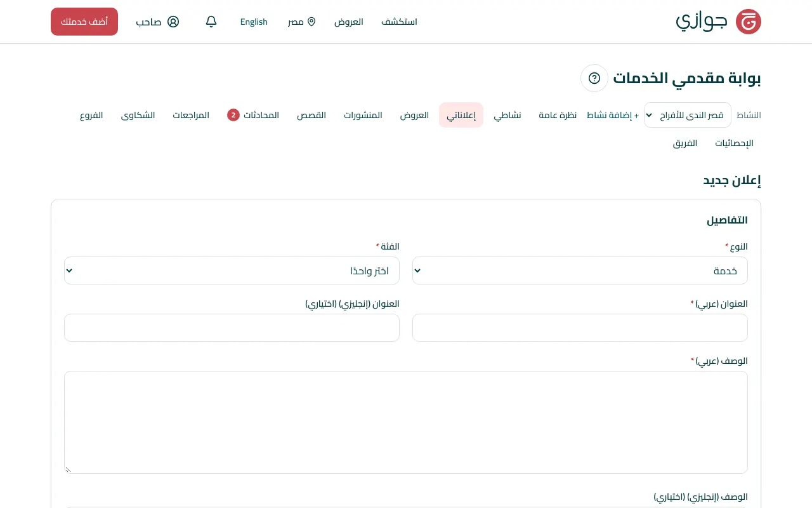Click إضافة نشاط link
The width and height of the screenshot is (812, 508).
613,115
